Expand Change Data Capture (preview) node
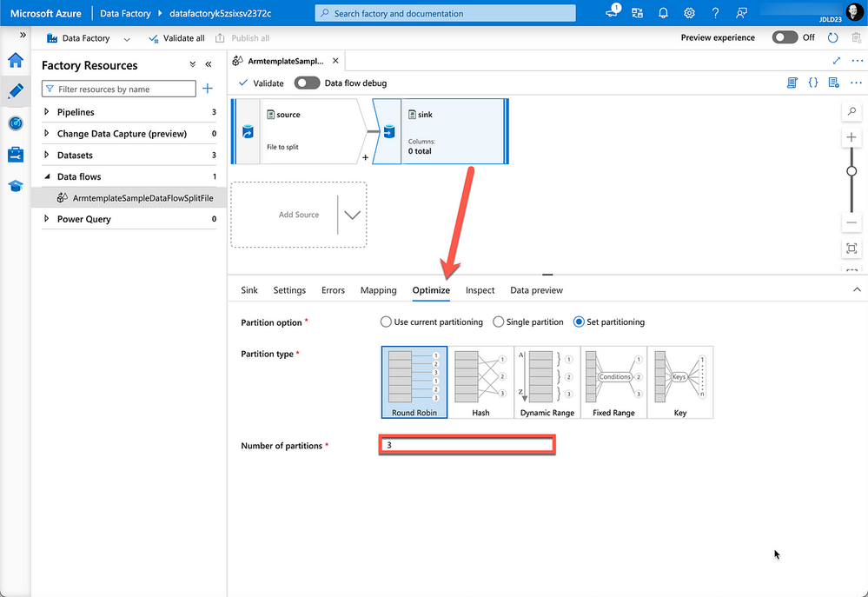Screen dimensions: 868x597 point(47,134)
